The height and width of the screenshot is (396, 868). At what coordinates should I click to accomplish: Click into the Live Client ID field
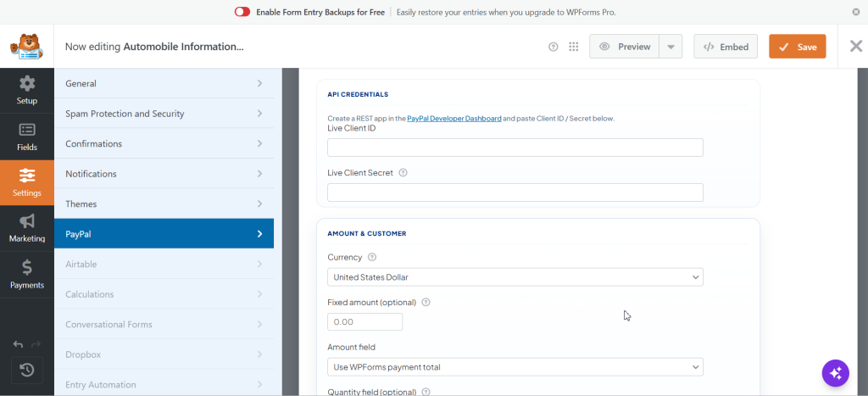(x=515, y=148)
